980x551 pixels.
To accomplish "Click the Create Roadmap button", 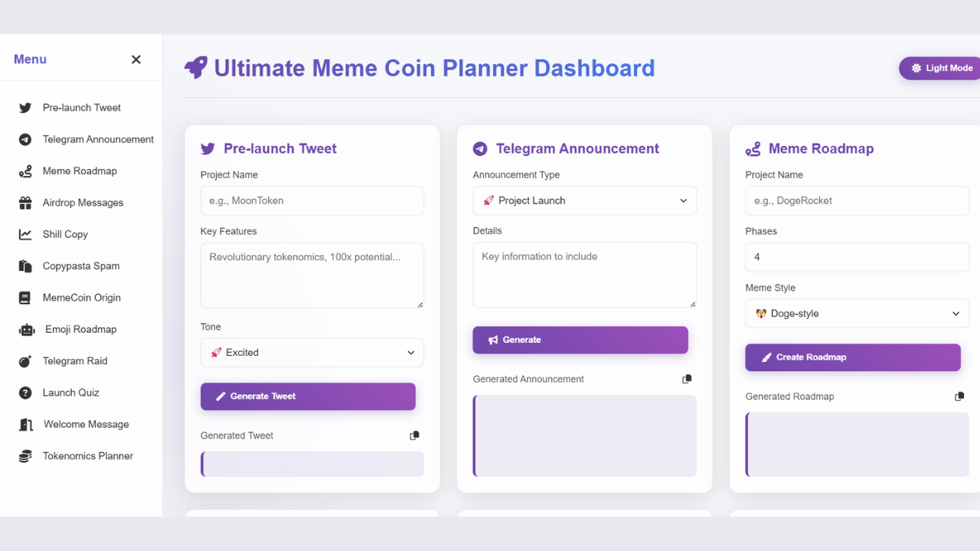I will (852, 357).
